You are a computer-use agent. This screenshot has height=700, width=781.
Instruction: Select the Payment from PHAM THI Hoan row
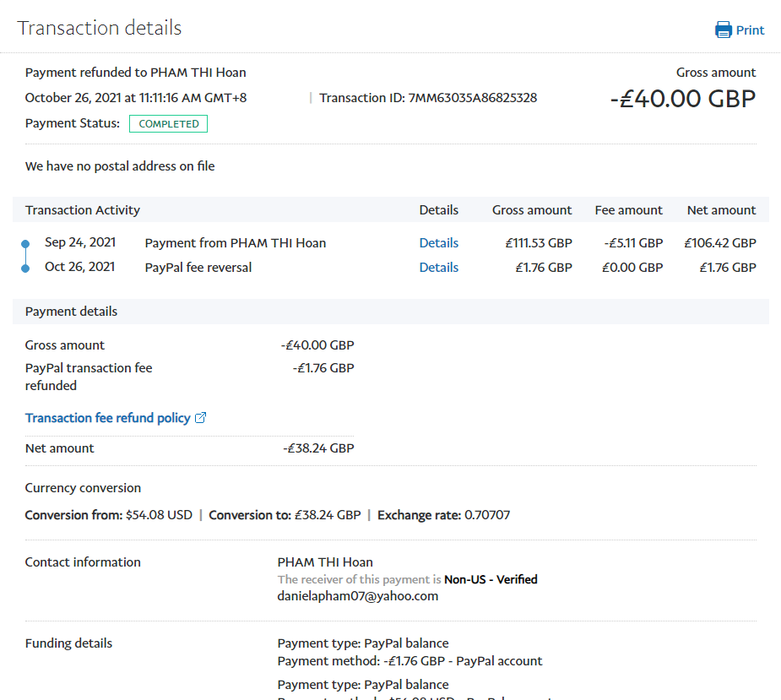235,243
